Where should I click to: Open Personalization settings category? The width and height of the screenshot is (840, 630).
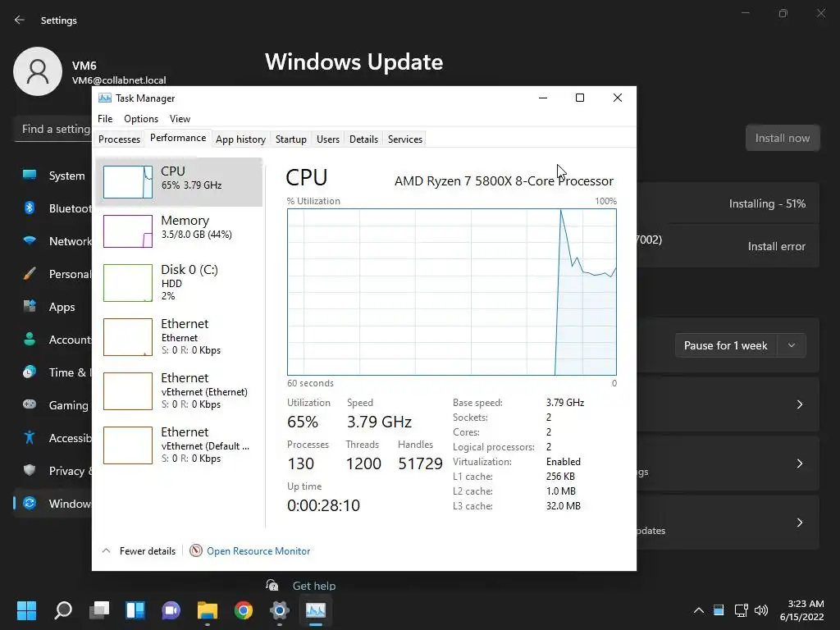click(x=53, y=274)
